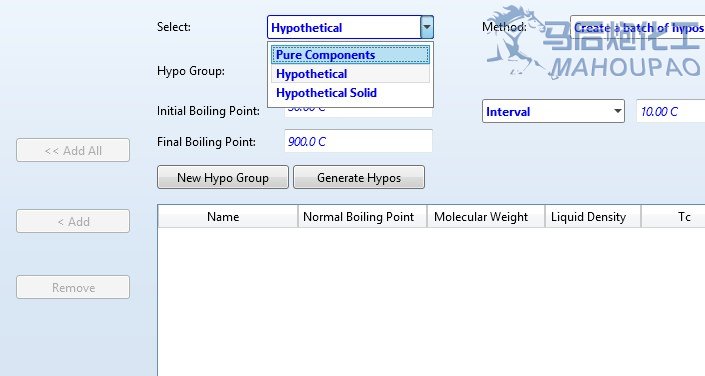Collapse the Select dropdown using its arrow
This screenshot has width=705, height=376.
427,27
